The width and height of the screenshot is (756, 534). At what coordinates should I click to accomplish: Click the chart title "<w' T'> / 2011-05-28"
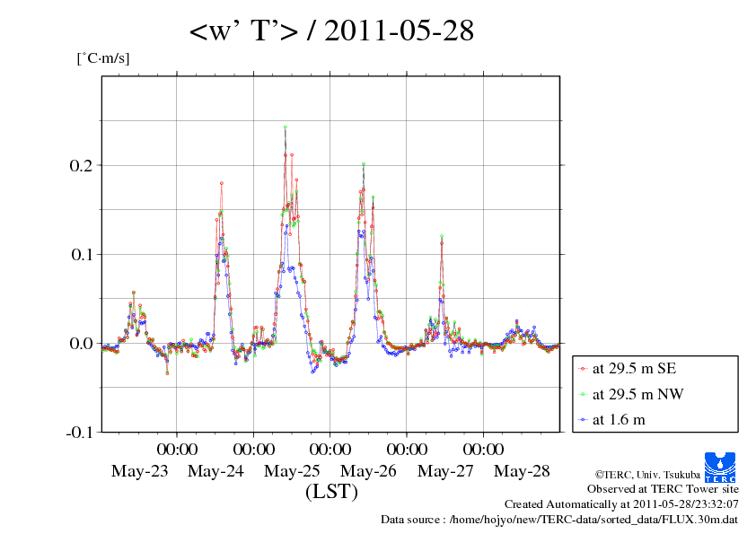(331, 31)
